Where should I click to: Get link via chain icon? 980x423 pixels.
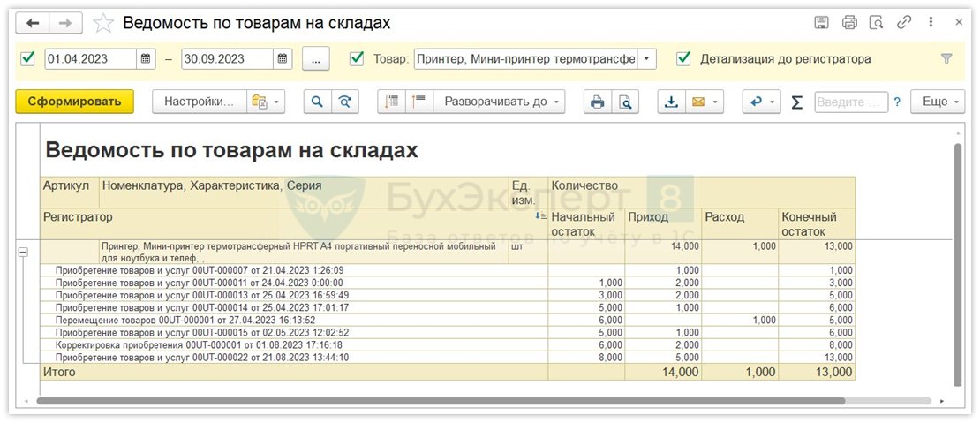(x=903, y=23)
